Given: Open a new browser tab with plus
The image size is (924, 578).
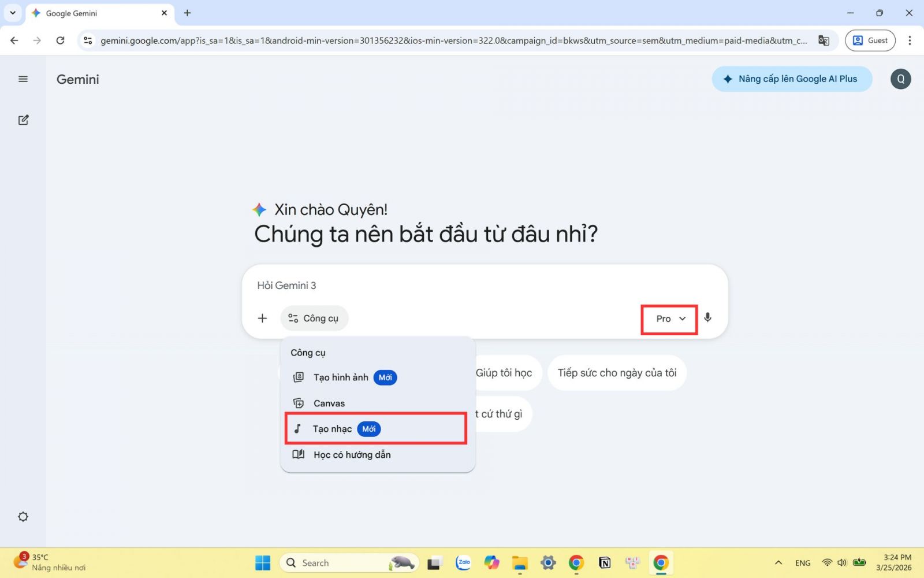Looking at the screenshot, I should 187,13.
